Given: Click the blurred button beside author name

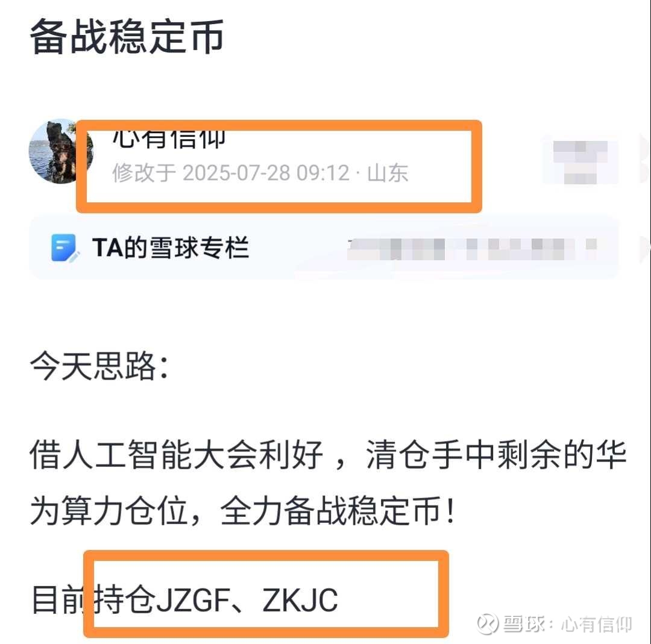Looking at the screenshot, I should point(580,162).
